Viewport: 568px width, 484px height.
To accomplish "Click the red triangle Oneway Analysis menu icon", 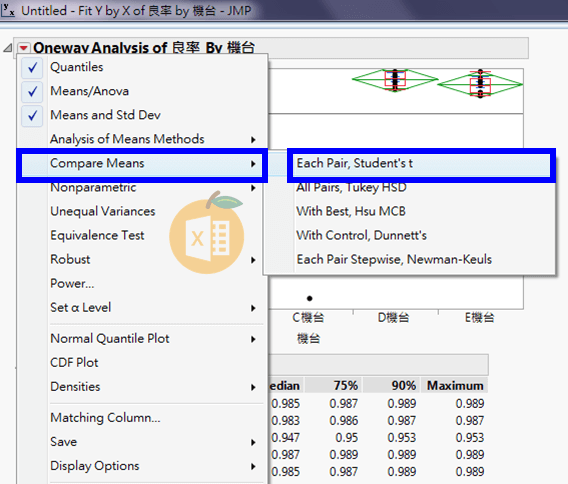I will (x=24, y=48).
